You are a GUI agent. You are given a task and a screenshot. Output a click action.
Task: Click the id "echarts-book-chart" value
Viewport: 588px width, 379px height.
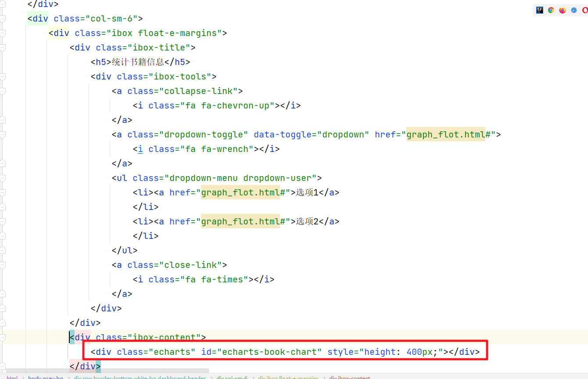pos(269,352)
